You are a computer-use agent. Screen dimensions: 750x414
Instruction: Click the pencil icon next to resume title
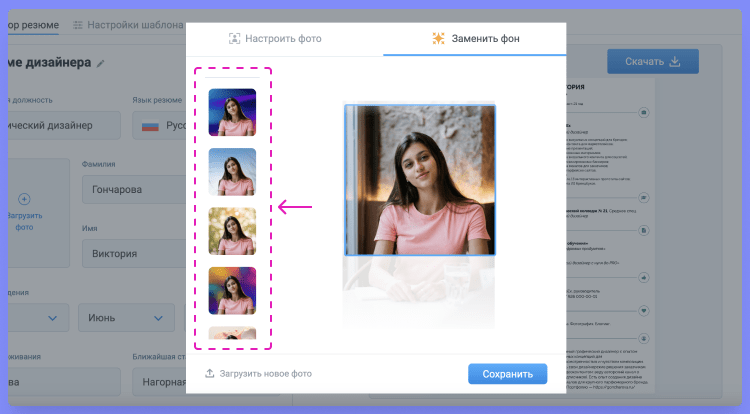click(100, 63)
